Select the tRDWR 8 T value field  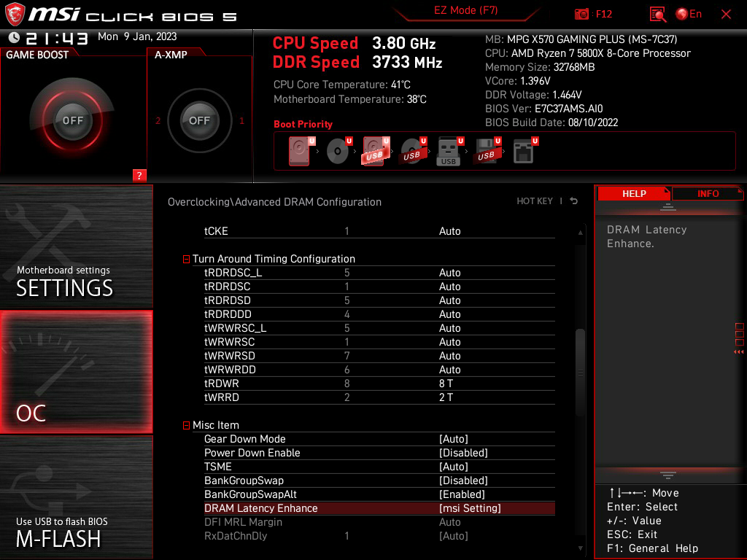point(446,383)
